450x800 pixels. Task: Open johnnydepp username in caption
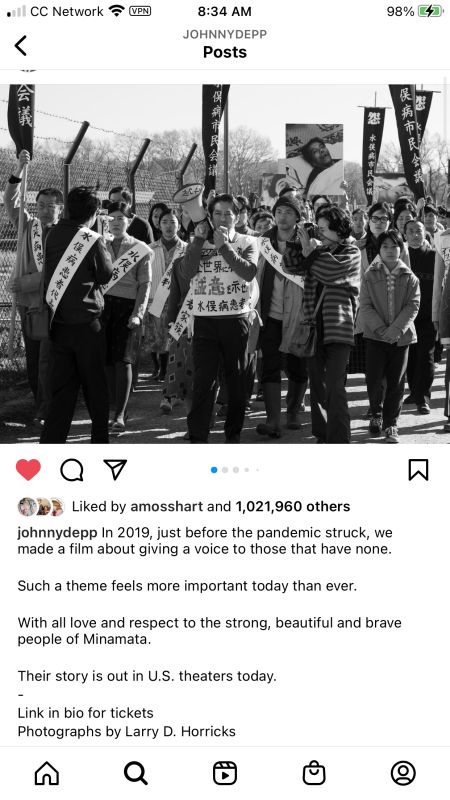[57, 533]
